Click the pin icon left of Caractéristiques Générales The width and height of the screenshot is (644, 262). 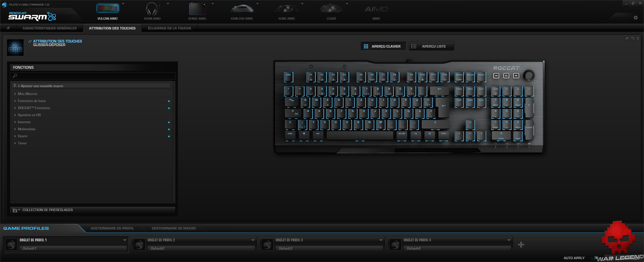[x=8, y=28]
